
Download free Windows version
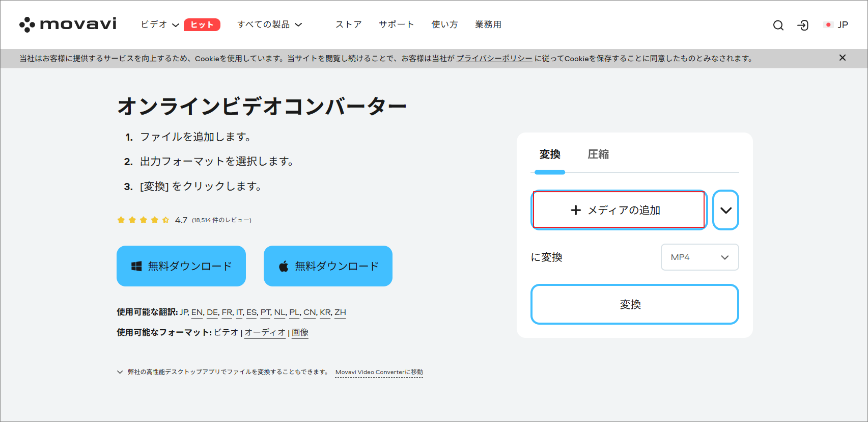click(x=181, y=266)
